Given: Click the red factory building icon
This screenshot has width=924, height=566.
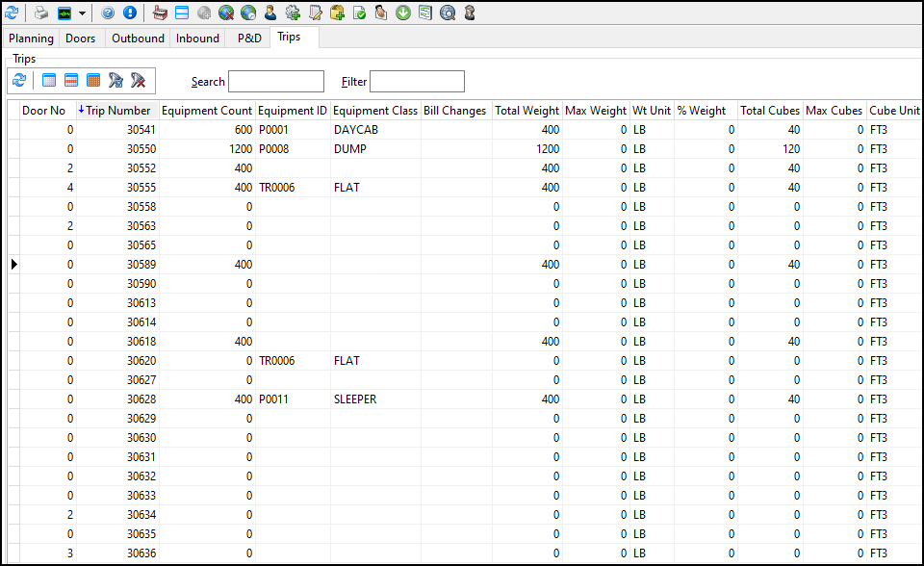Looking at the screenshot, I should click(160, 13).
